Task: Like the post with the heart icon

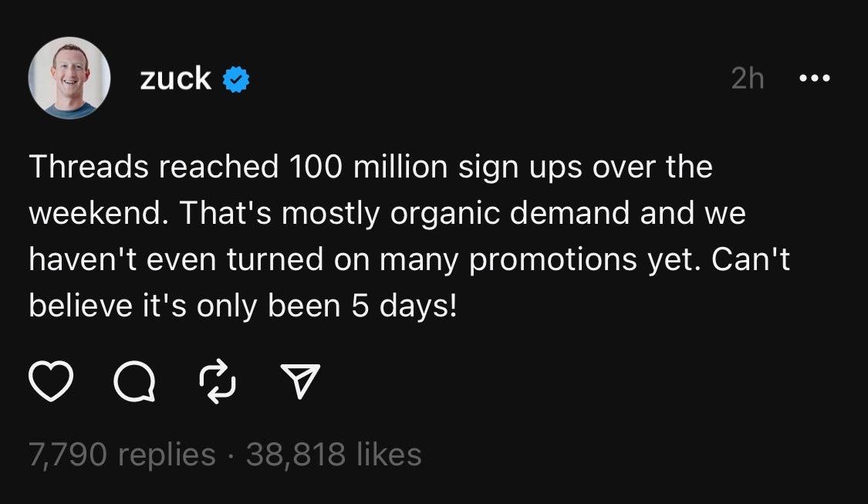Action: tap(50, 381)
